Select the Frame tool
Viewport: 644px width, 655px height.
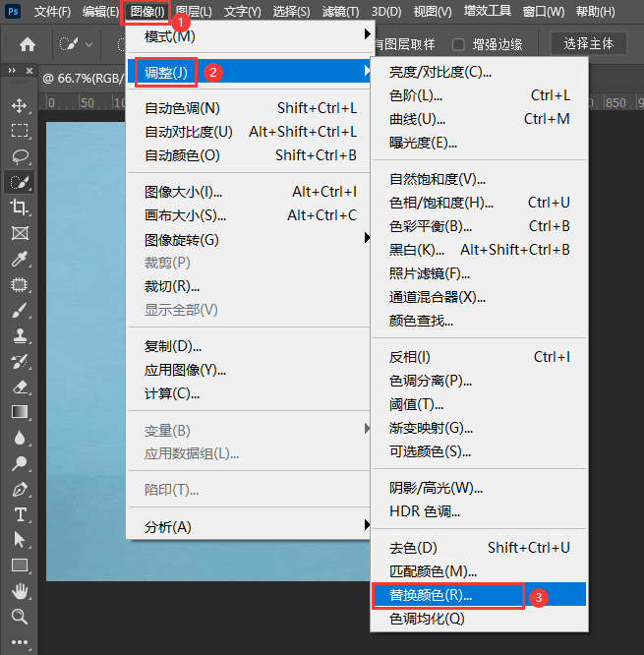coord(20,233)
